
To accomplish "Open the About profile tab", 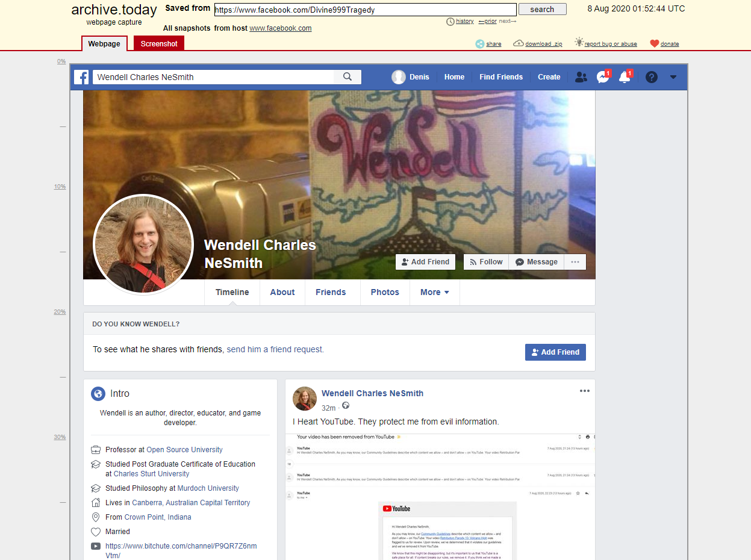I will 282,293.
